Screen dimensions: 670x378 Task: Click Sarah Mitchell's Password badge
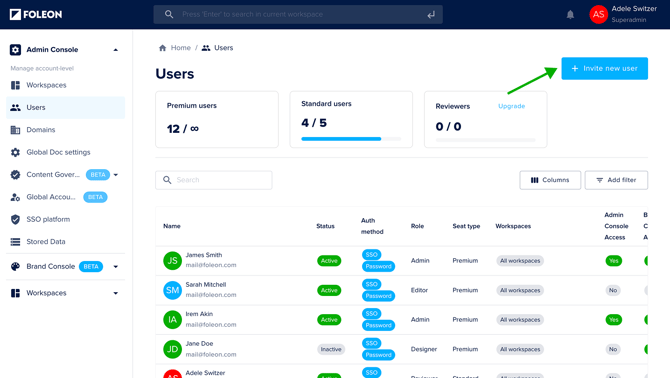tap(378, 296)
